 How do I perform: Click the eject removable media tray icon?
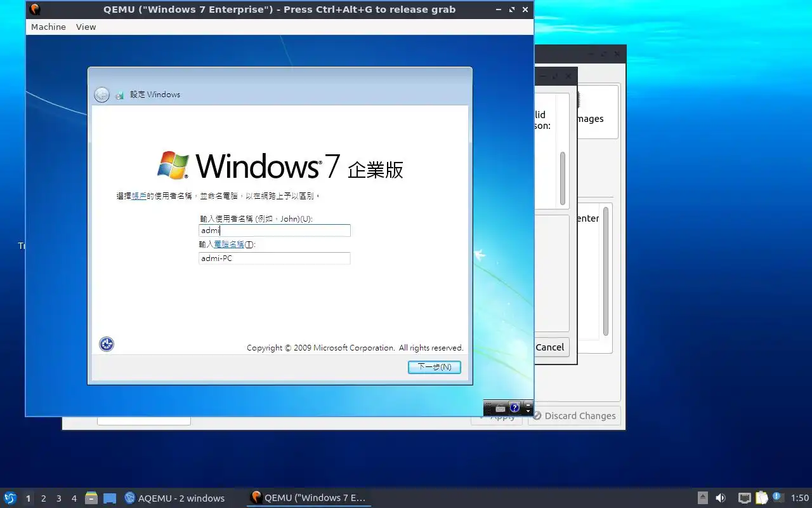pyautogui.click(x=703, y=498)
